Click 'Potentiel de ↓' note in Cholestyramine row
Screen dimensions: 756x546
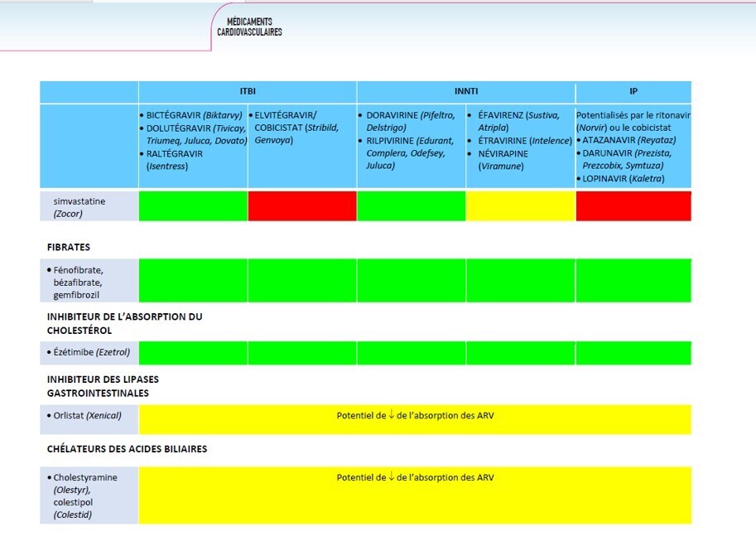tap(415, 477)
